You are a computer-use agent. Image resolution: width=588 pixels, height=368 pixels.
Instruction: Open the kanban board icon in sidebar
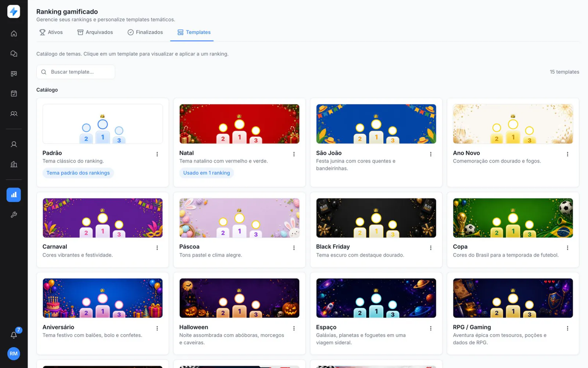pyautogui.click(x=14, y=74)
